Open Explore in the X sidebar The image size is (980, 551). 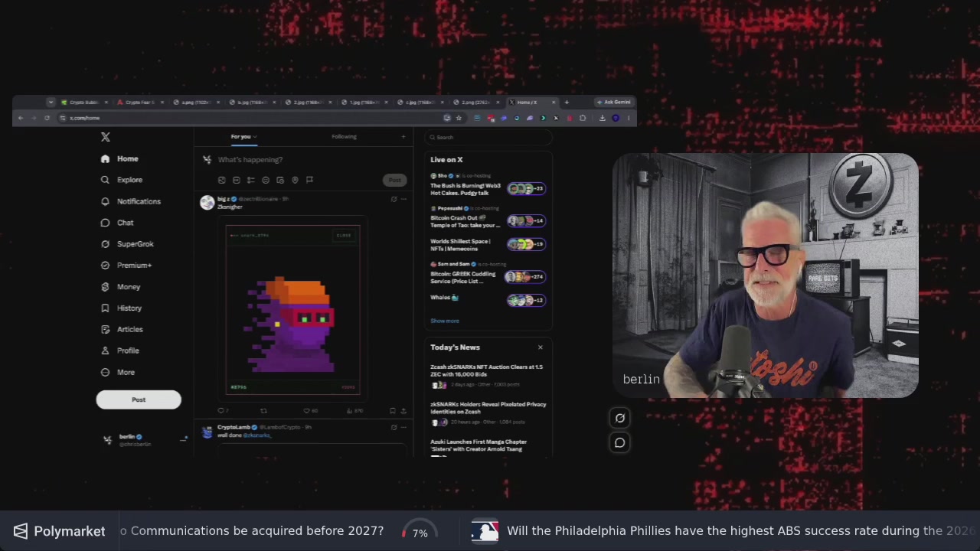click(122, 180)
